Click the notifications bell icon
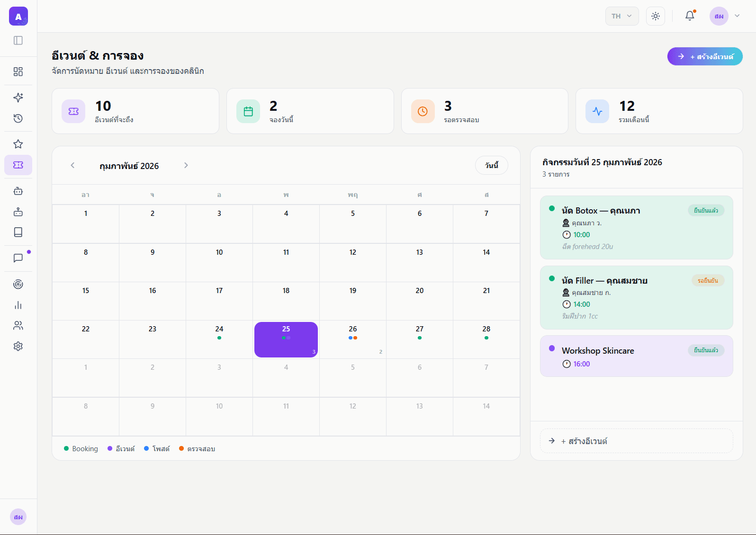This screenshot has width=756, height=535. click(690, 16)
